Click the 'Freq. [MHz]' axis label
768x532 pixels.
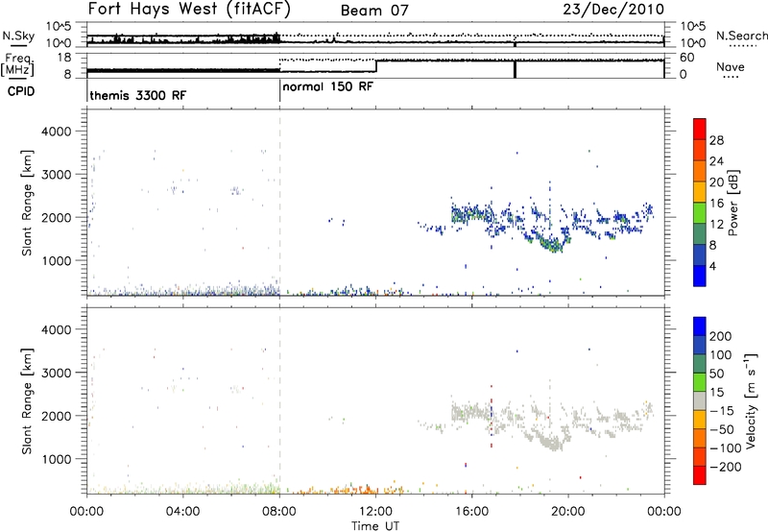pyautogui.click(x=18, y=64)
